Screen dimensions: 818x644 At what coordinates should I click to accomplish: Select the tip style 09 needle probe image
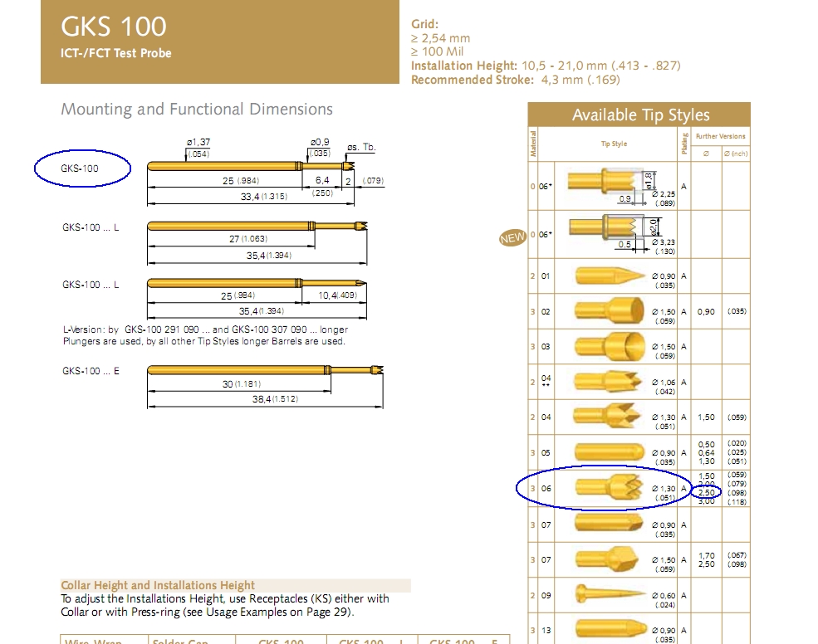pyautogui.click(x=610, y=594)
